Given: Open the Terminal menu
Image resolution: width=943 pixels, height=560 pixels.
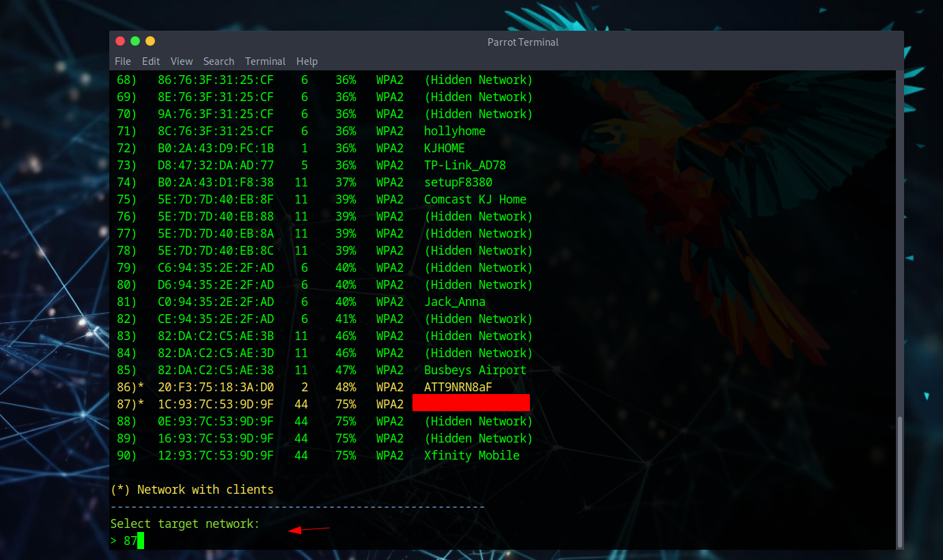Looking at the screenshot, I should tap(265, 61).
